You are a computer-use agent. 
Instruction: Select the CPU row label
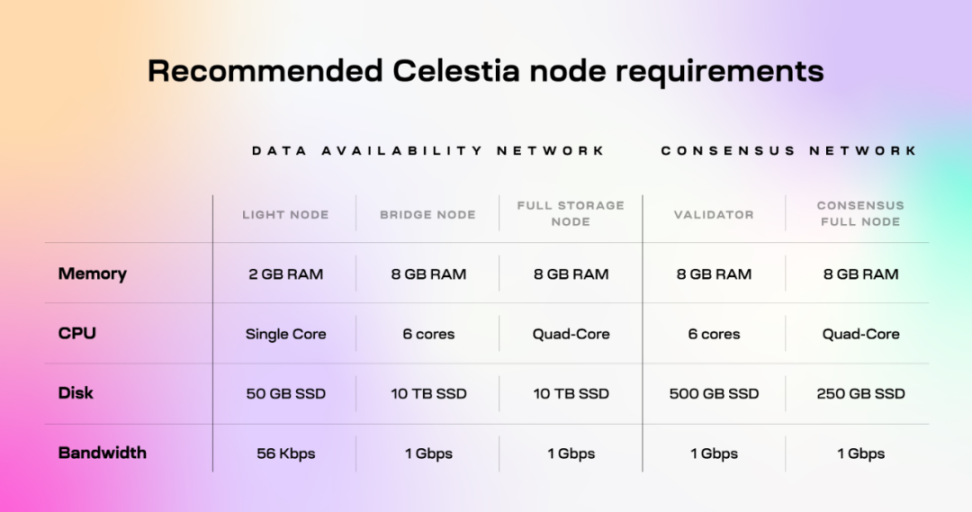[77, 333]
